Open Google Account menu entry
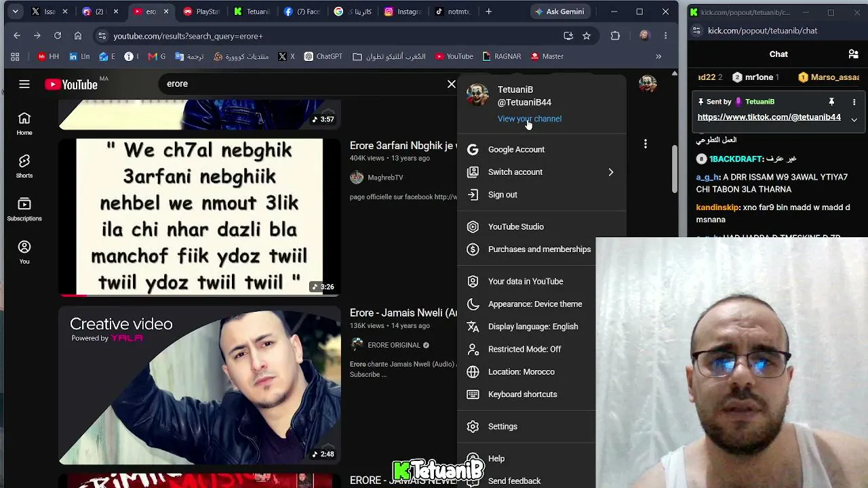The image size is (868, 488). coord(542,150)
